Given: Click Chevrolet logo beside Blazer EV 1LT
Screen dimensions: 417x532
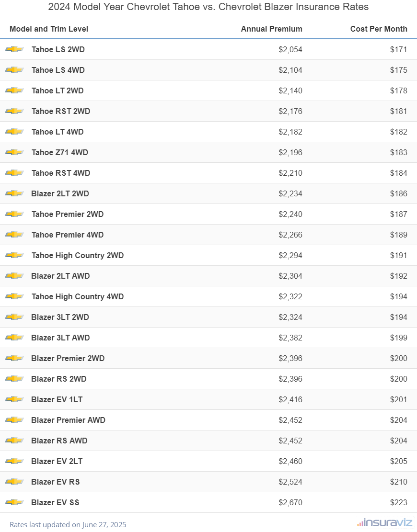Looking at the screenshot, I should (14, 399).
